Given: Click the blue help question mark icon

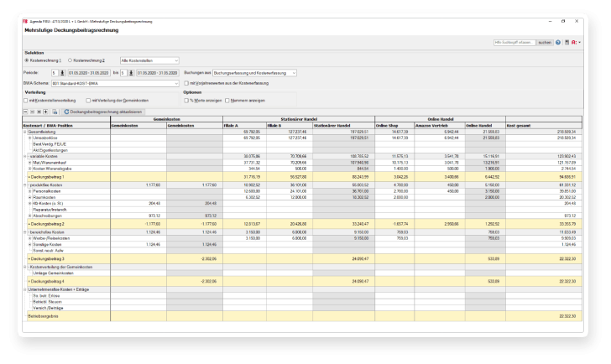Looking at the screenshot, I should pos(557,42).
